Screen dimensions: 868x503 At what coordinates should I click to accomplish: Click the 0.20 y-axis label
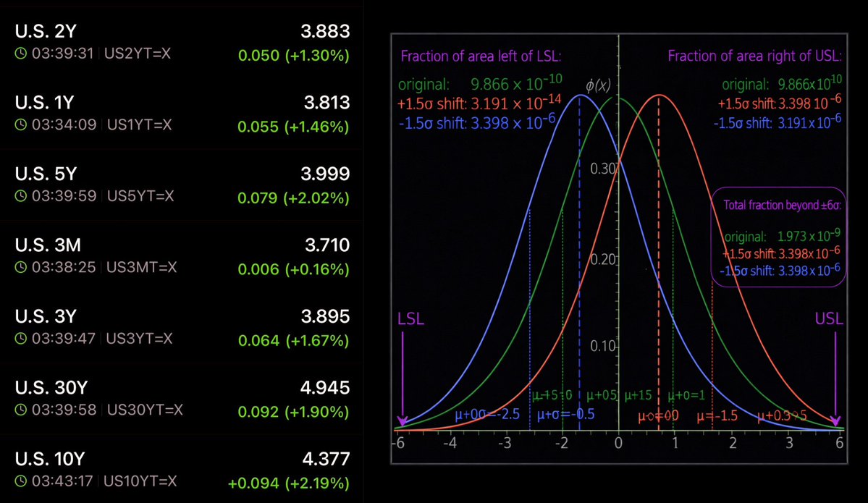[x=603, y=260]
